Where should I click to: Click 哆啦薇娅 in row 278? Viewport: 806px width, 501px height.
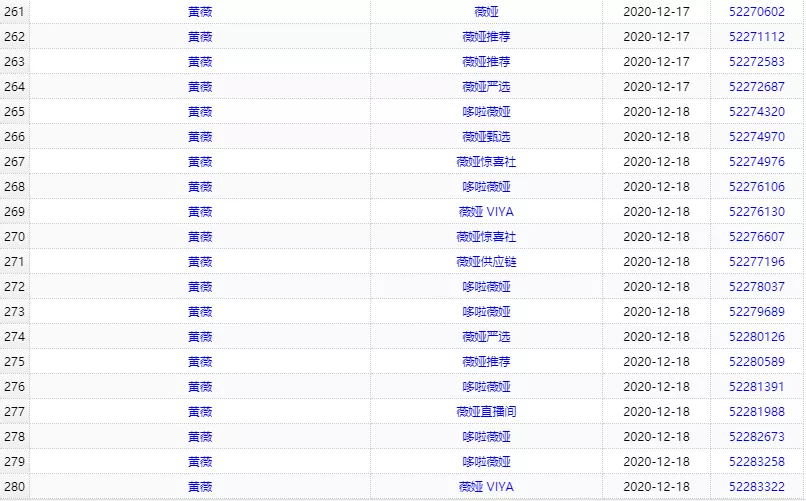(486, 437)
